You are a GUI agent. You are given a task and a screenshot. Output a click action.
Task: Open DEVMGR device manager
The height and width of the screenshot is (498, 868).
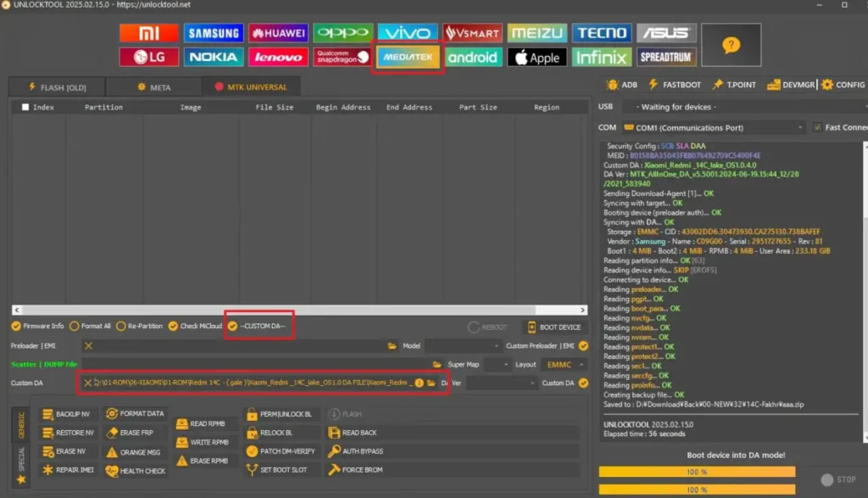point(791,85)
